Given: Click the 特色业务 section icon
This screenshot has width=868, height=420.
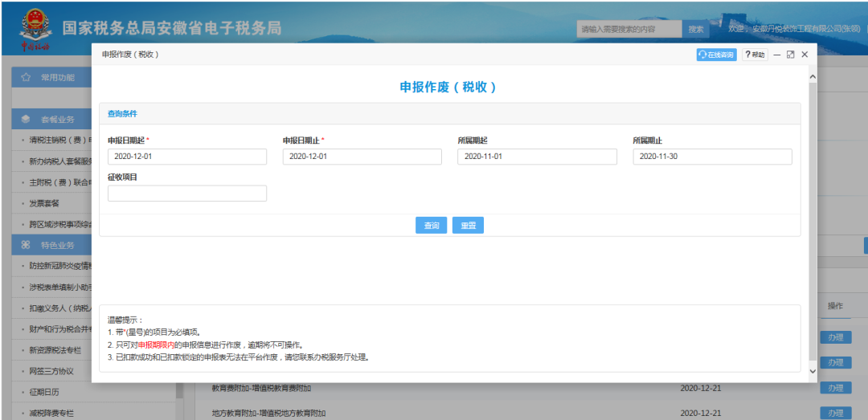Looking at the screenshot, I should pos(26,245).
